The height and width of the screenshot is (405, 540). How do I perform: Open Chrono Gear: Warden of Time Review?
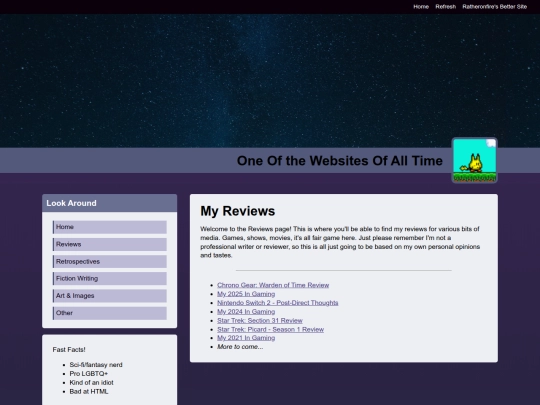pyautogui.click(x=273, y=285)
